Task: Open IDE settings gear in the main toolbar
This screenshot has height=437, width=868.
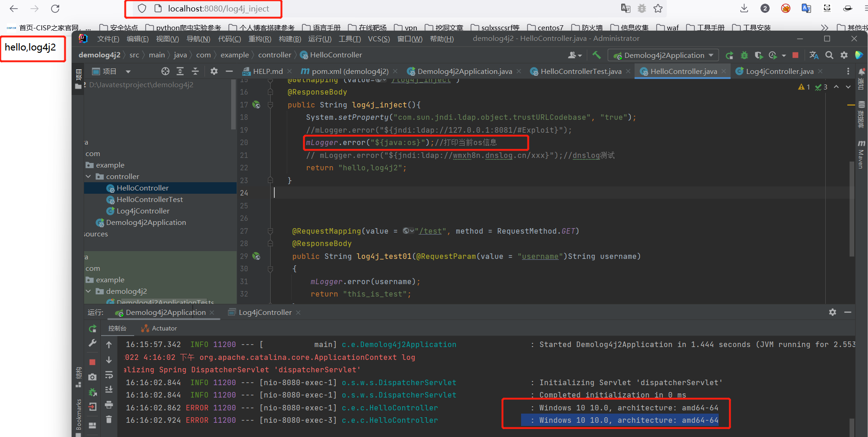Action: (844, 55)
